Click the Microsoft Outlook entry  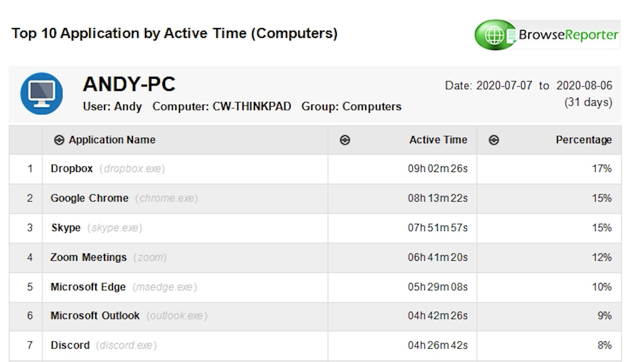pos(95,316)
